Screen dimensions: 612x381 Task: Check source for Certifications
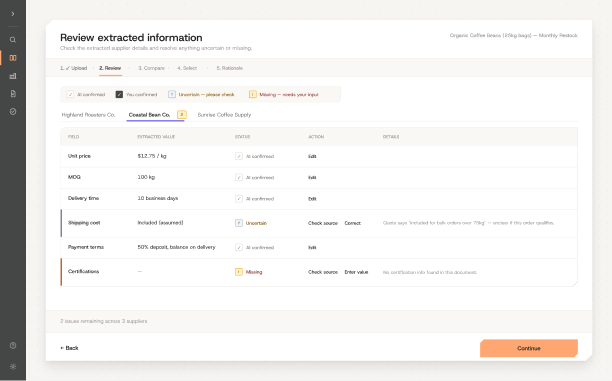[323, 272]
